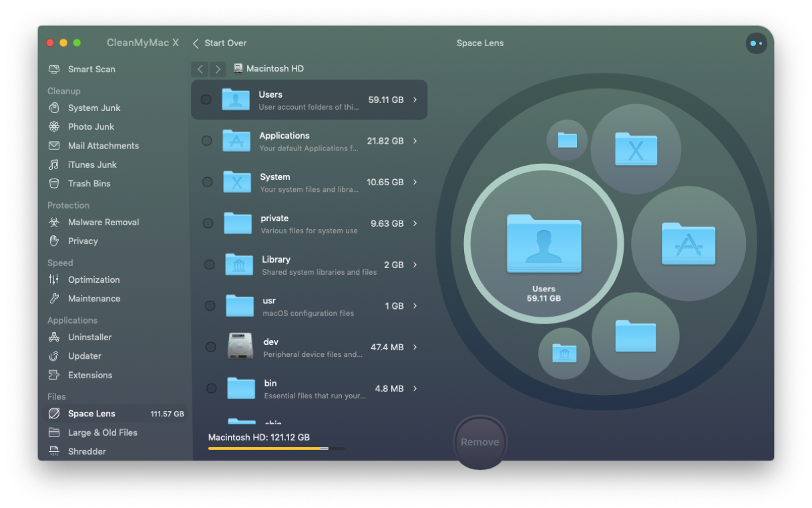Click the Space Lens sidebar icon
The image size is (812, 508).
point(54,414)
